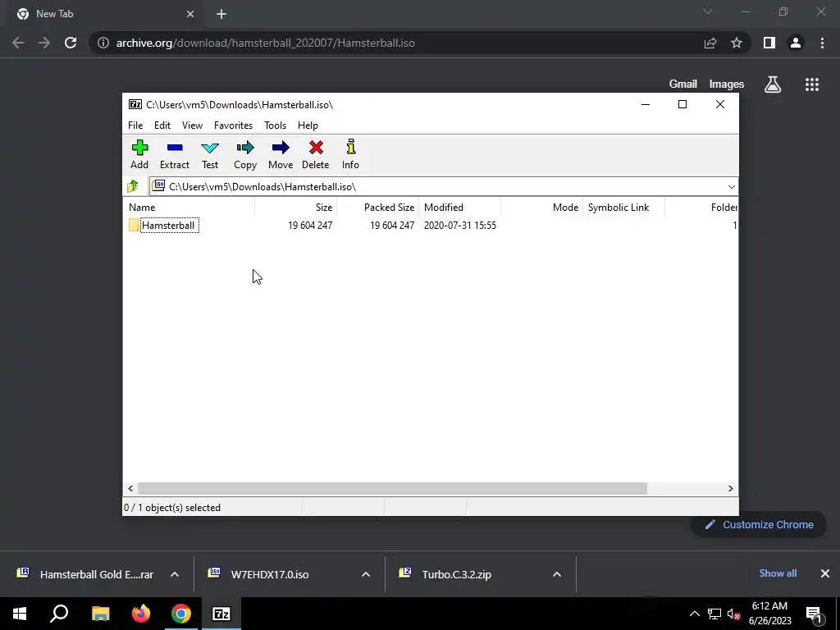Viewport: 840px width, 630px height.
Task: Click '0 / 1 object(s) selected' status text
Action: [172, 508]
